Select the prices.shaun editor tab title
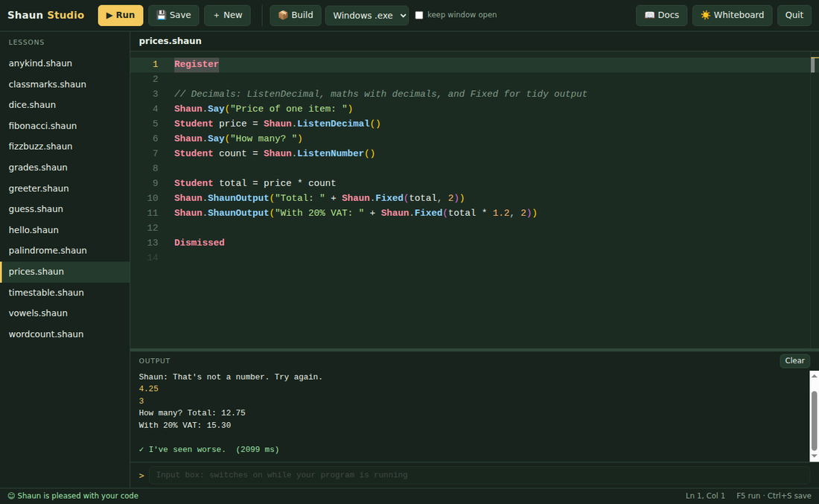 click(x=171, y=41)
